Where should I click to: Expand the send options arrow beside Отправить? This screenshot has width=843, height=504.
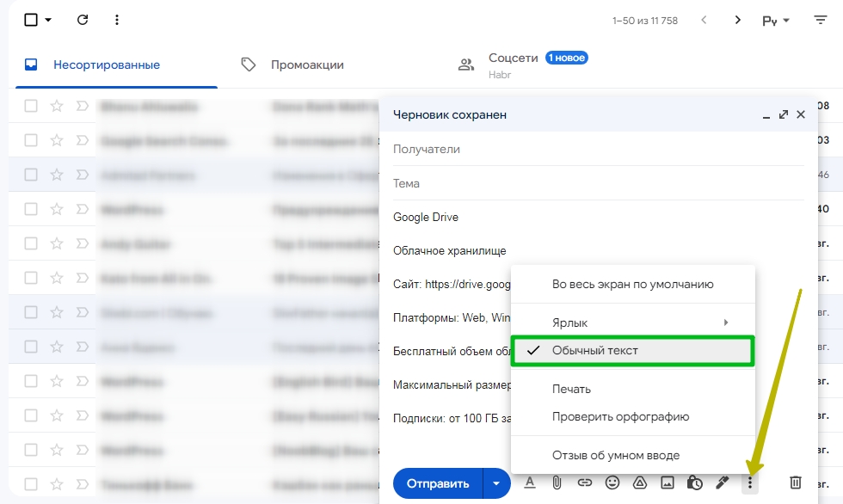(x=496, y=483)
